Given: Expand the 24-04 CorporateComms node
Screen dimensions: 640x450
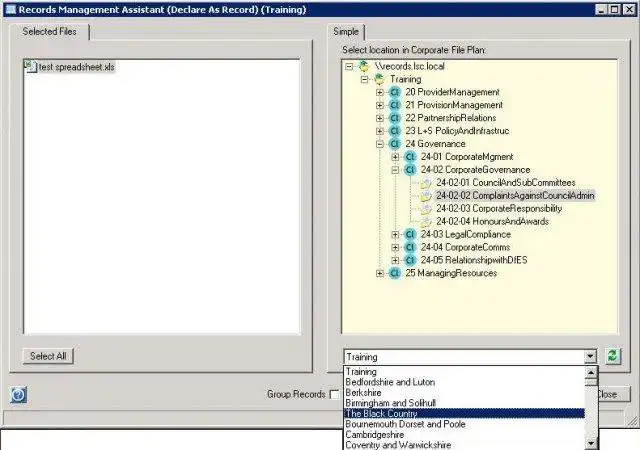Looking at the screenshot, I should pos(395,247).
